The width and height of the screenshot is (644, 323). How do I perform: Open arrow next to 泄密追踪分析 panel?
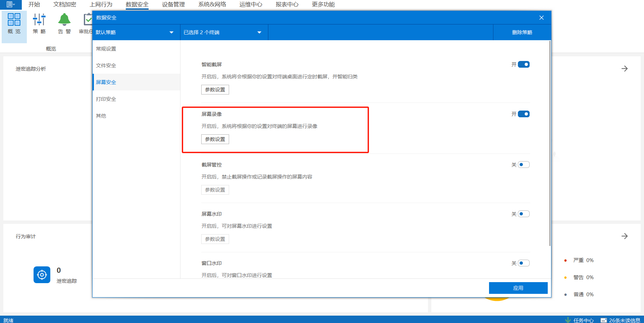625,69
